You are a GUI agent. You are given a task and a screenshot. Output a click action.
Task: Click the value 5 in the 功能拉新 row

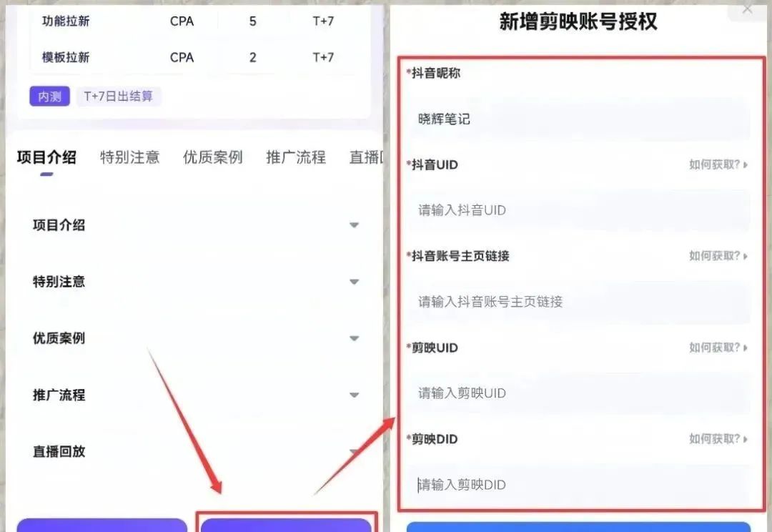coord(252,21)
